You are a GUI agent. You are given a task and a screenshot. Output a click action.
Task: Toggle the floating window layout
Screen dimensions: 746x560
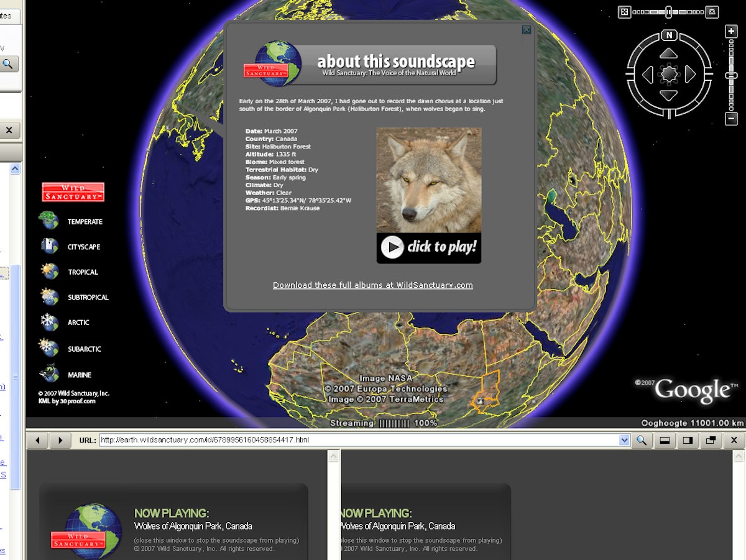pyautogui.click(x=711, y=440)
